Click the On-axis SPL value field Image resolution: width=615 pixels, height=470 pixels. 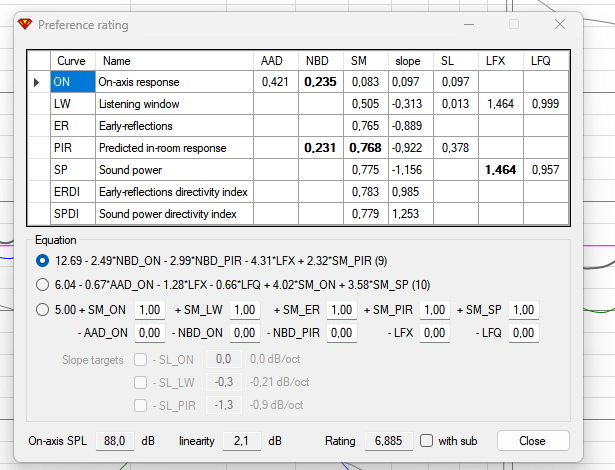[115, 441]
